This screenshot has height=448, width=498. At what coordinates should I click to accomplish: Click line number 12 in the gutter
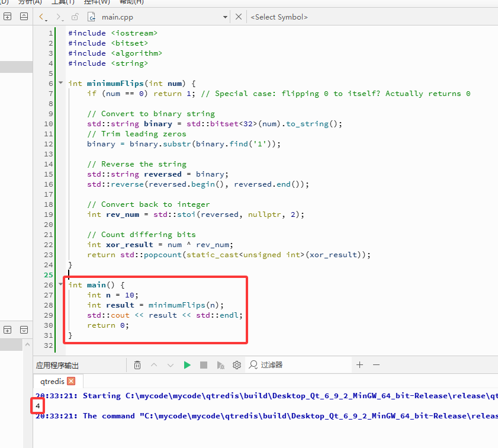click(49, 144)
